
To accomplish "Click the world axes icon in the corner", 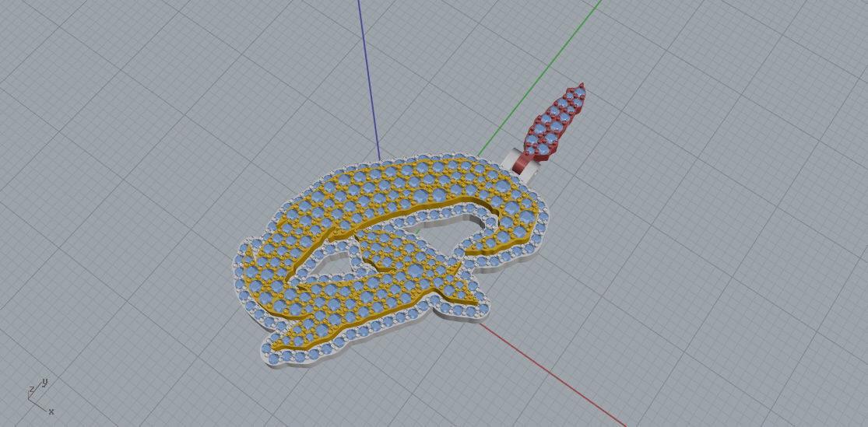I will tap(40, 395).
